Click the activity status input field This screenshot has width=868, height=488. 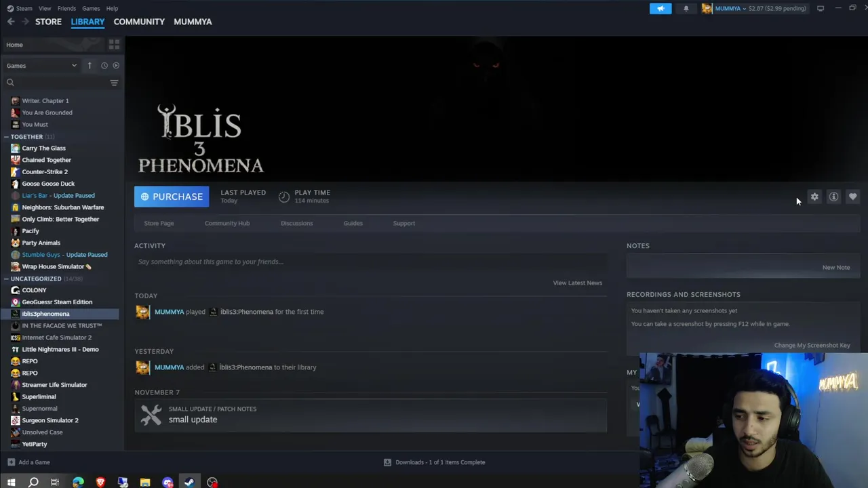[x=370, y=262]
